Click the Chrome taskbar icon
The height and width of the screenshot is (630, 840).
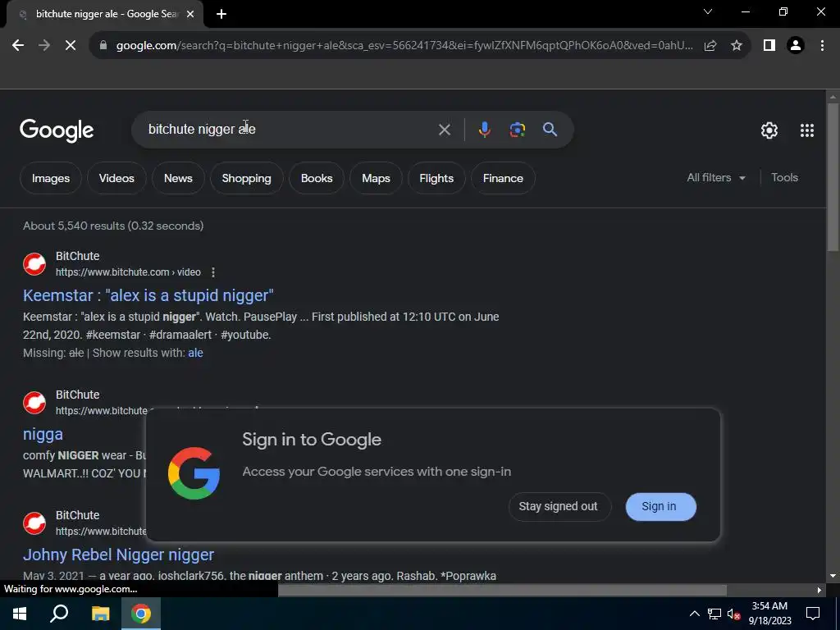(x=141, y=614)
